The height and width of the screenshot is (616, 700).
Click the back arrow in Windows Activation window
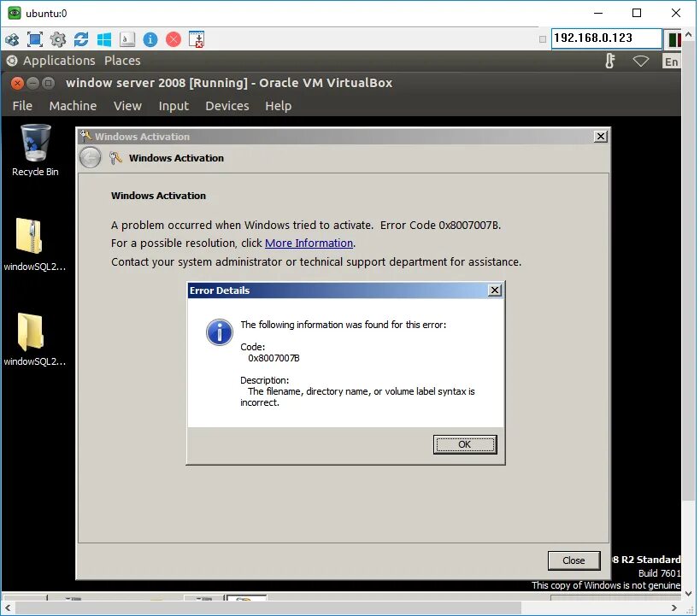[90, 157]
